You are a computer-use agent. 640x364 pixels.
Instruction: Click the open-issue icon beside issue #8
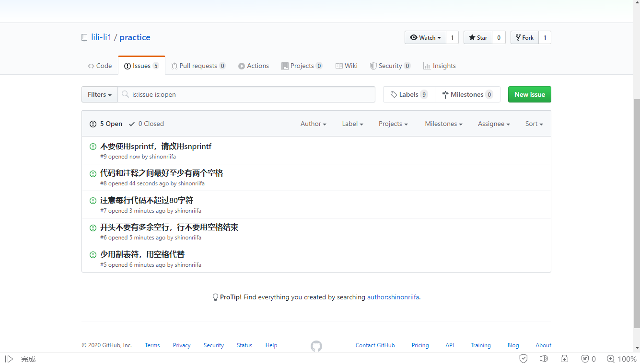pos(93,173)
